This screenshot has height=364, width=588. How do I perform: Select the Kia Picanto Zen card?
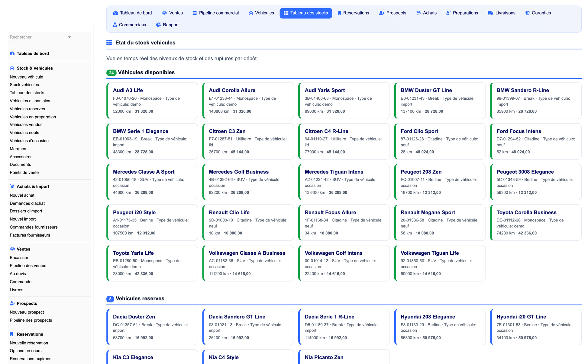344,357
